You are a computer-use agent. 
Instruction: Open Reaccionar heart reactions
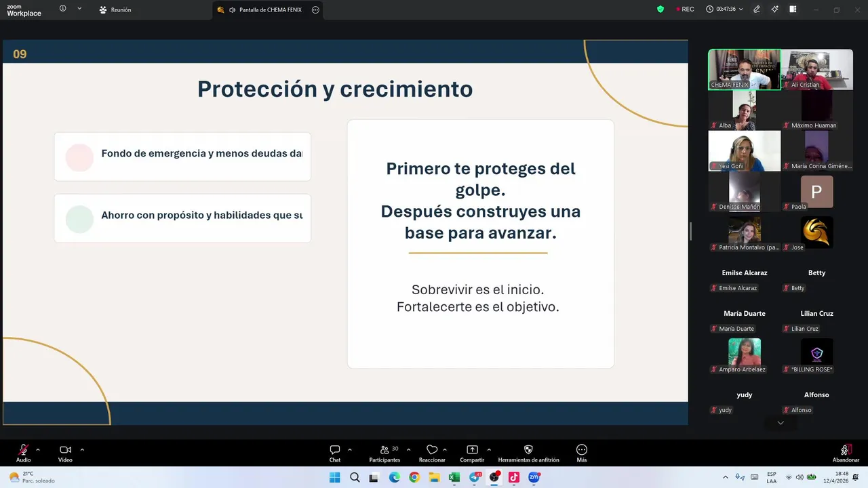pyautogui.click(x=432, y=453)
